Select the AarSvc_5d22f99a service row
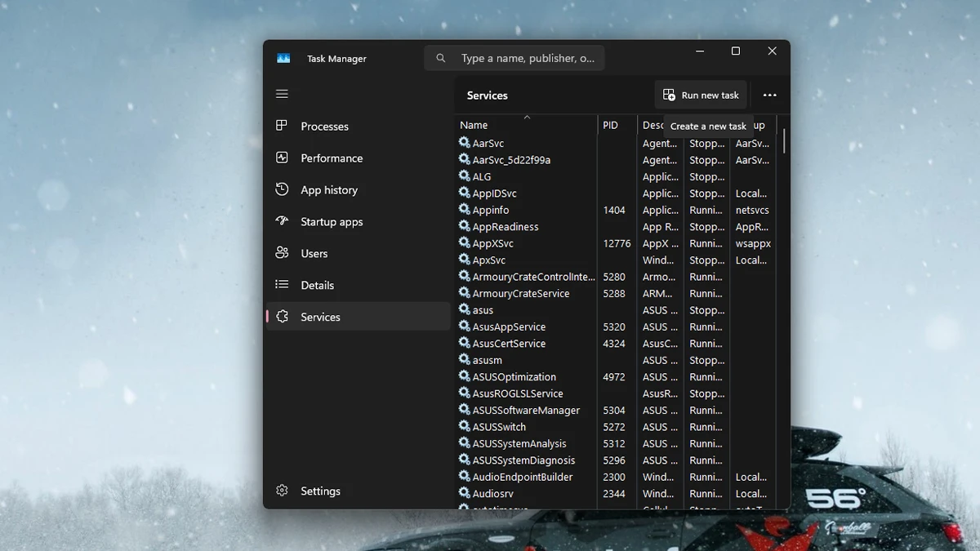 pyautogui.click(x=616, y=160)
